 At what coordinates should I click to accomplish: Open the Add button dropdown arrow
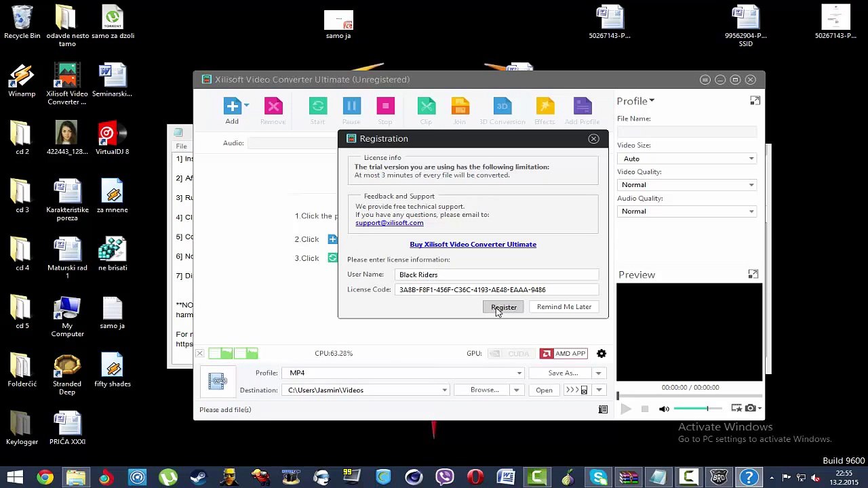(x=246, y=106)
